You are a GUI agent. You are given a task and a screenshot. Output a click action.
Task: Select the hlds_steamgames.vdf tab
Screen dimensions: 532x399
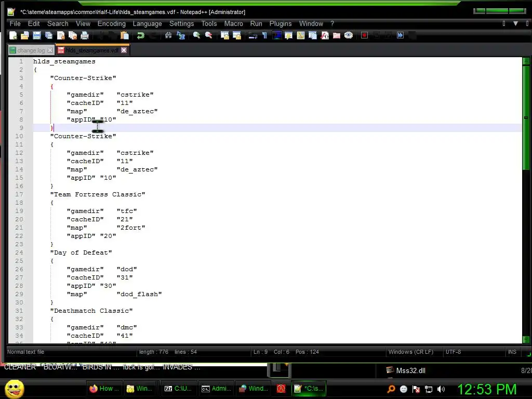coord(91,50)
